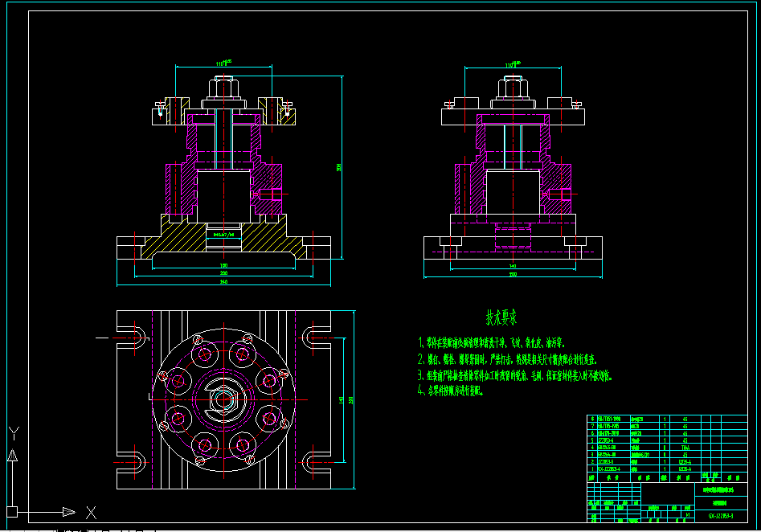The image size is (761, 532).
Task: Select the overall height dimension text of front view
Action: 339,167
